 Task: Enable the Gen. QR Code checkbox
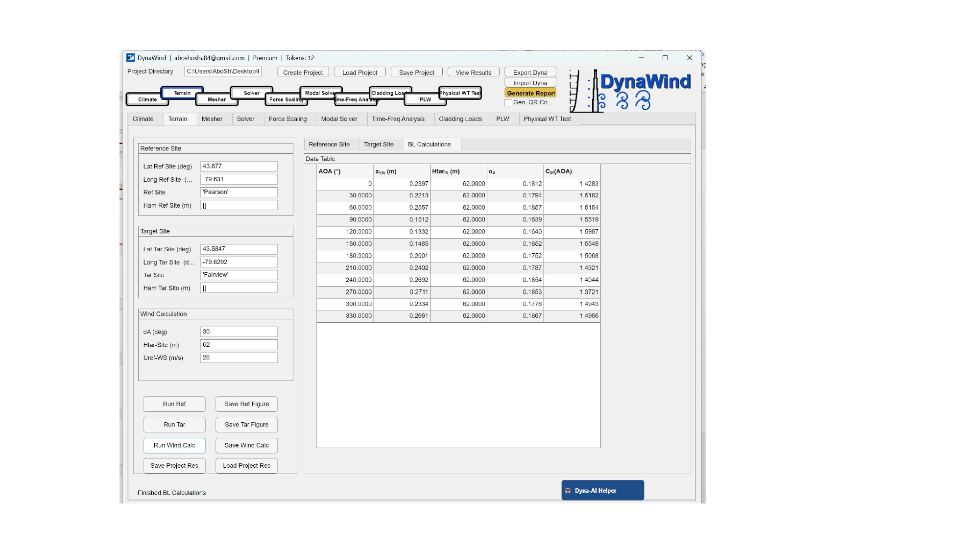point(508,102)
